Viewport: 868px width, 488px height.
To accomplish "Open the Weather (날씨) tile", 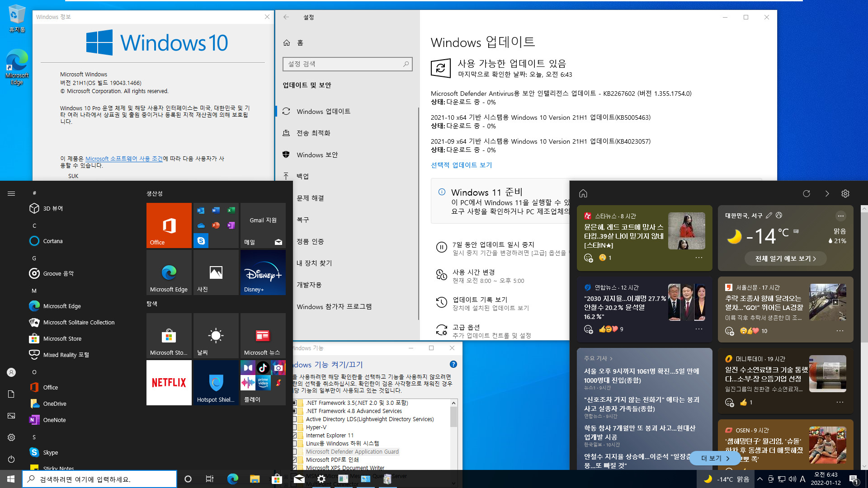I will (x=216, y=335).
